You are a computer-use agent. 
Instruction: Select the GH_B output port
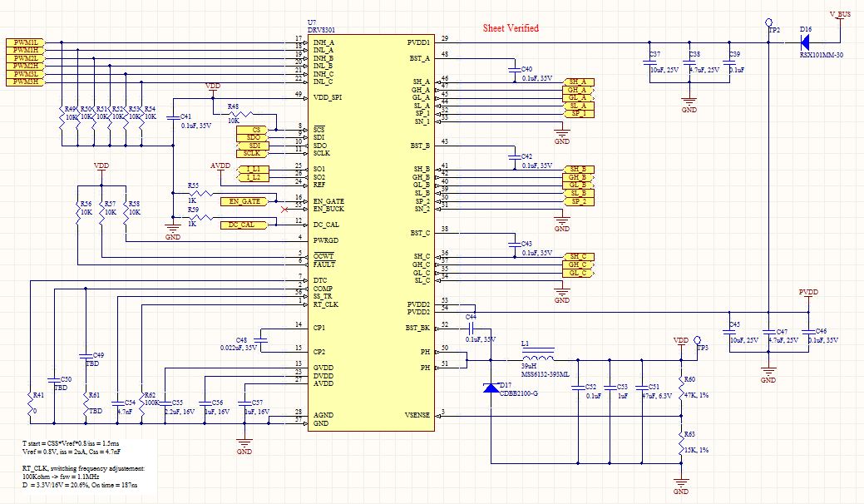point(579,177)
